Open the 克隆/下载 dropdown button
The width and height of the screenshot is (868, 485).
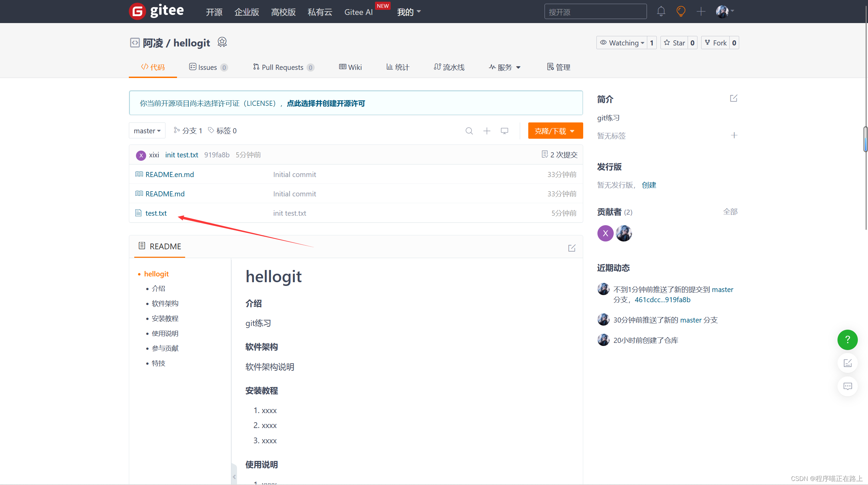point(555,131)
